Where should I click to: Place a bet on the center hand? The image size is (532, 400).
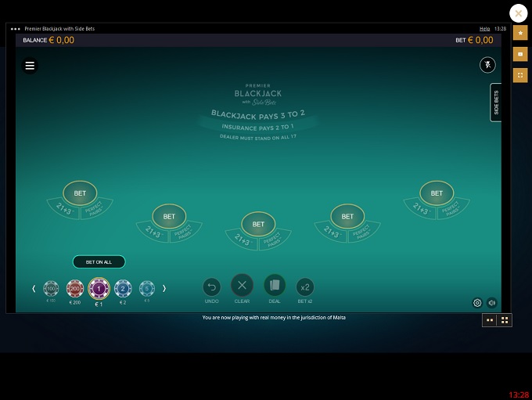coord(258,224)
